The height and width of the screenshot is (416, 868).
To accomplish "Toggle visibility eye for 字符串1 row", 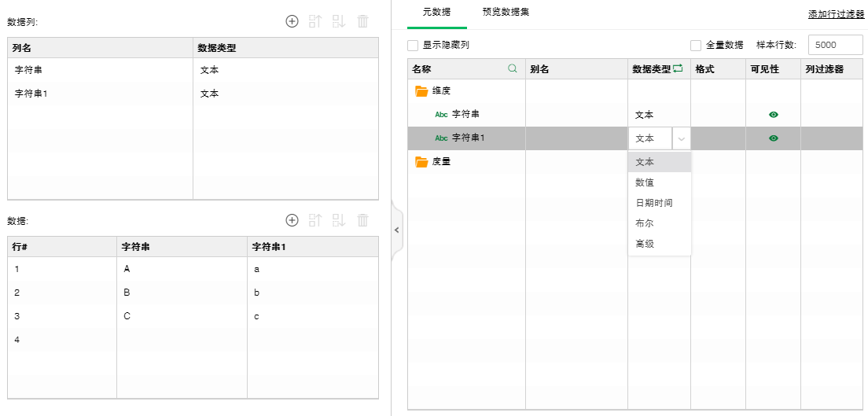I will 774,138.
